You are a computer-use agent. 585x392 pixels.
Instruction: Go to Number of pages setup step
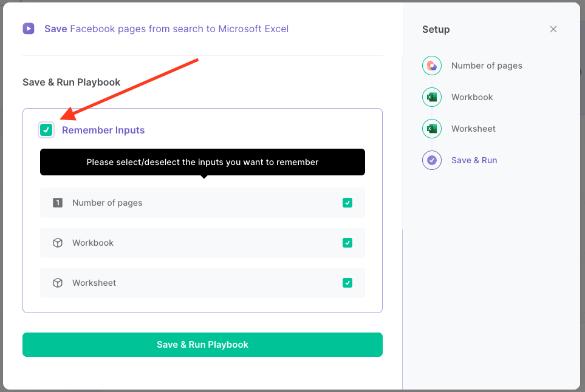coord(487,66)
